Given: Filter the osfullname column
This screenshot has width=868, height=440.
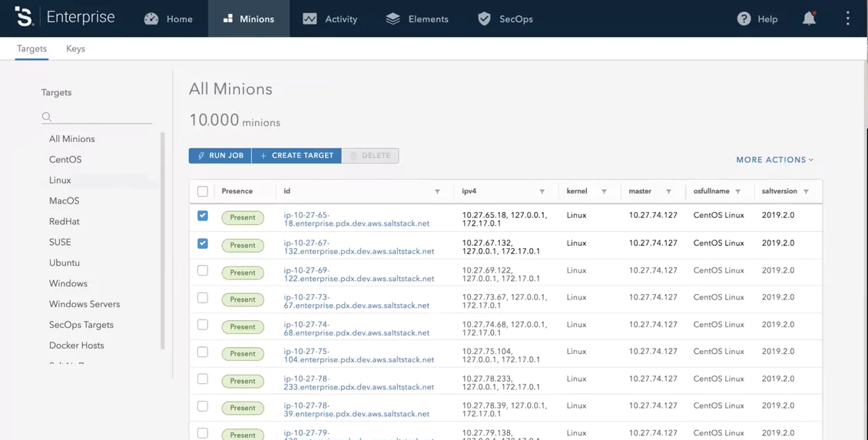Looking at the screenshot, I should [x=738, y=191].
